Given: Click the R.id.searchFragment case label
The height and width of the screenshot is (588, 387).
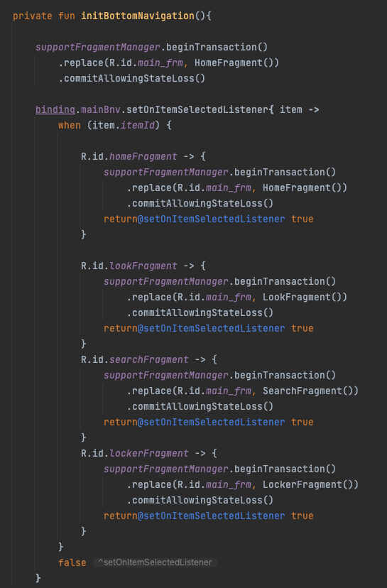Looking at the screenshot, I should (x=135, y=359).
